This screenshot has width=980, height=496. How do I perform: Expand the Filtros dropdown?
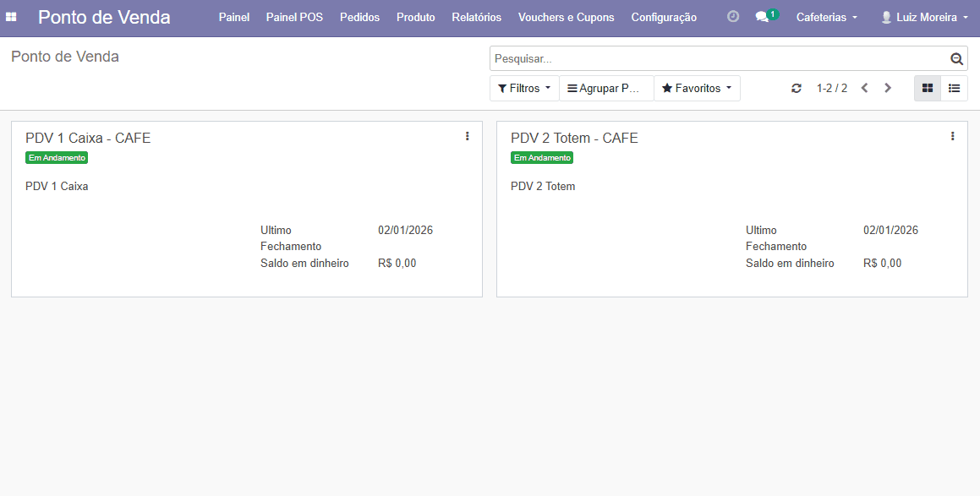coord(524,89)
